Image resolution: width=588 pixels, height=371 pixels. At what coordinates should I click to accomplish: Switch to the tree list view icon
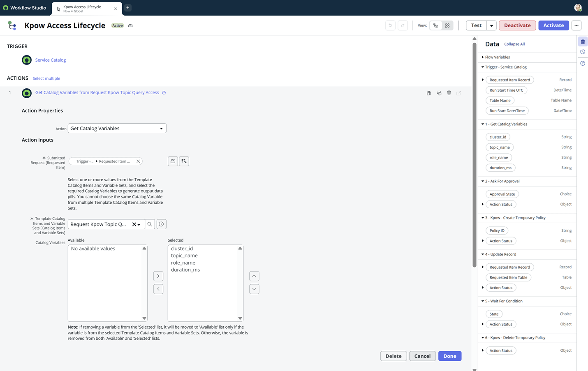click(435, 25)
